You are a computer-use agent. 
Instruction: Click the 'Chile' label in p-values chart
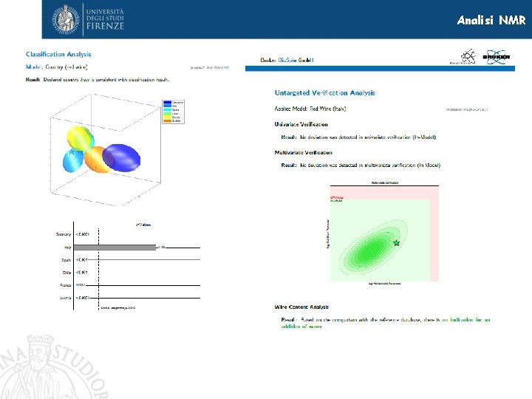[x=66, y=273]
